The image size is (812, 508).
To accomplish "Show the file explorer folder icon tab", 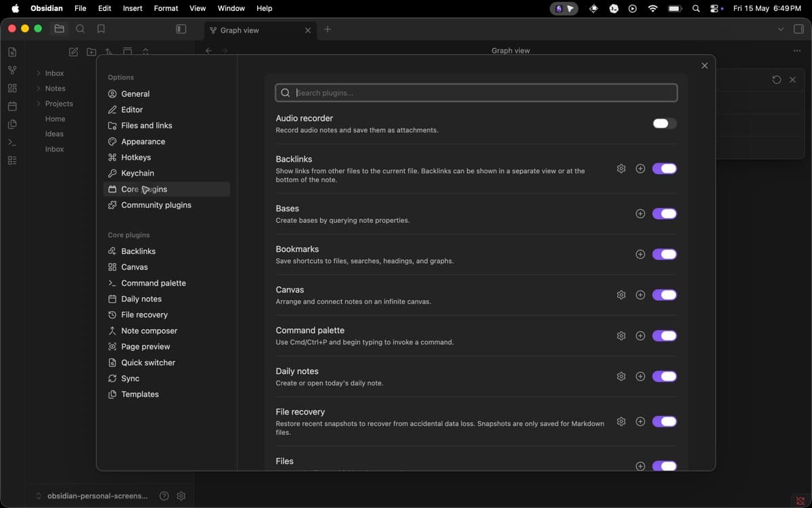I will tap(60, 29).
